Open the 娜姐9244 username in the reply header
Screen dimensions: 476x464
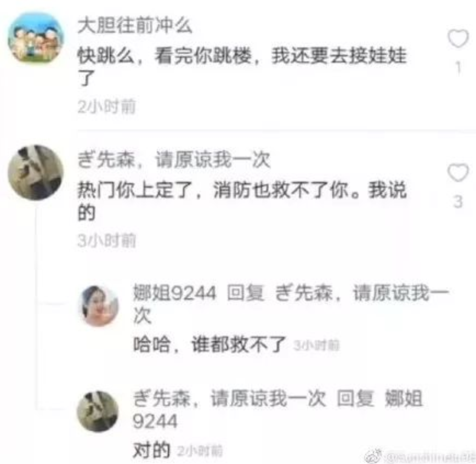[174, 293]
